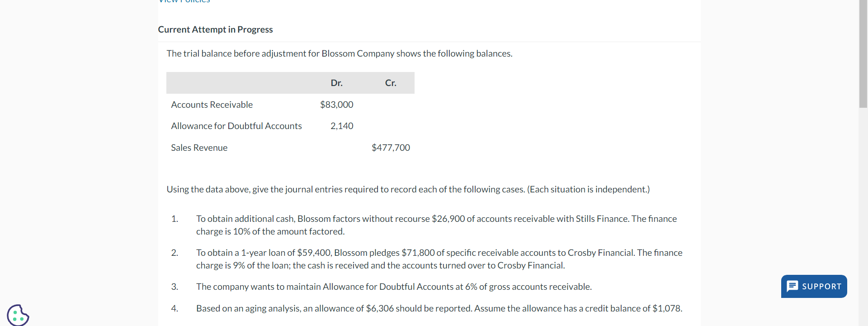Screen dimensions: 868x326
Task: Click the 2,140 debit figure
Action: point(342,126)
